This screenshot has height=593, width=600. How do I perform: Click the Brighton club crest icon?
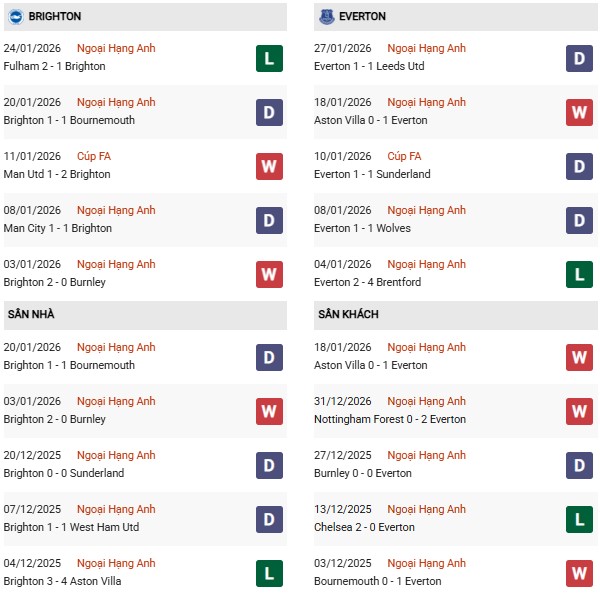point(16,17)
